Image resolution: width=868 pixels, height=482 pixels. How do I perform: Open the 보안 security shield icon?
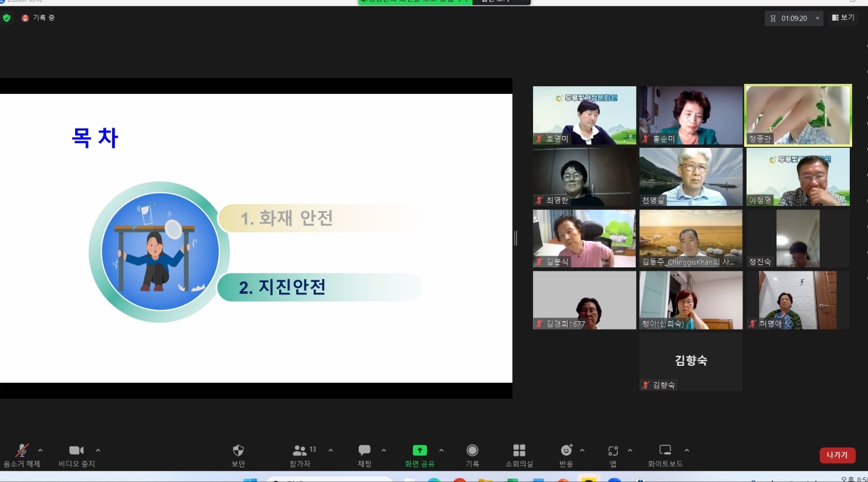[238, 450]
